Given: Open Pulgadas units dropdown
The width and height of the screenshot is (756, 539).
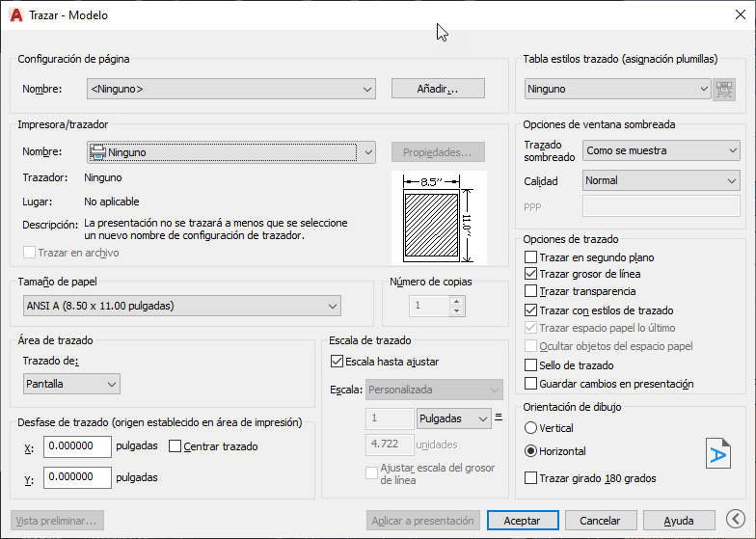Looking at the screenshot, I should tap(453, 418).
